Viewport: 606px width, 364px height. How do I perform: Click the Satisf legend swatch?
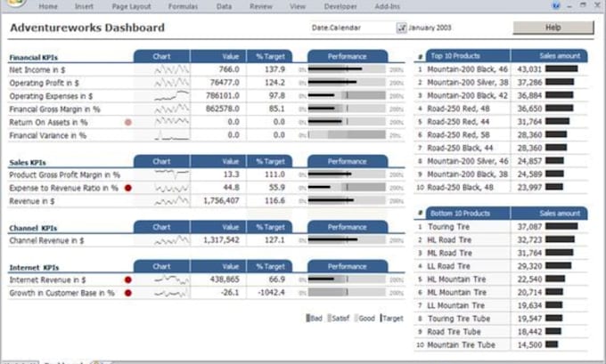click(x=329, y=319)
